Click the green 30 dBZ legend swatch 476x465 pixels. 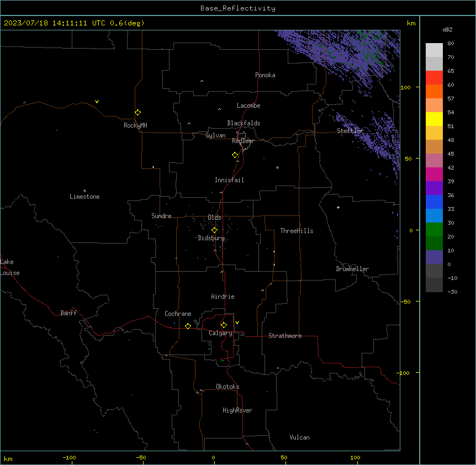pyautogui.click(x=434, y=230)
